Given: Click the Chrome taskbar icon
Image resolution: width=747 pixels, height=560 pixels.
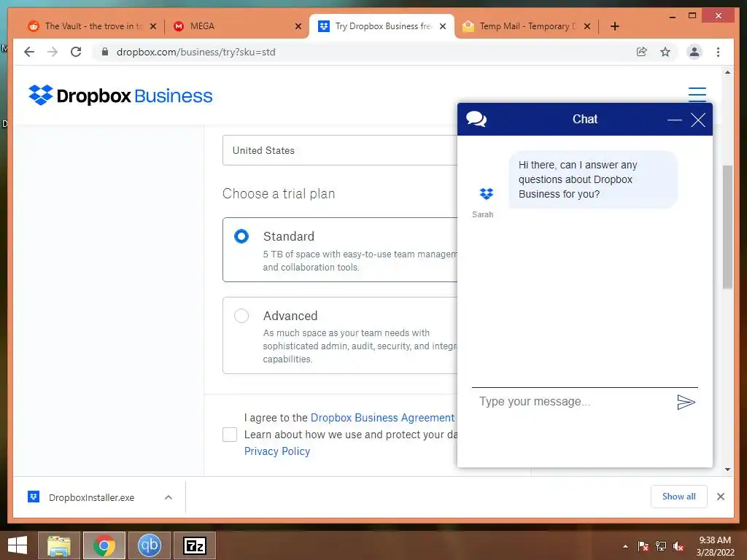Looking at the screenshot, I should (x=104, y=545).
